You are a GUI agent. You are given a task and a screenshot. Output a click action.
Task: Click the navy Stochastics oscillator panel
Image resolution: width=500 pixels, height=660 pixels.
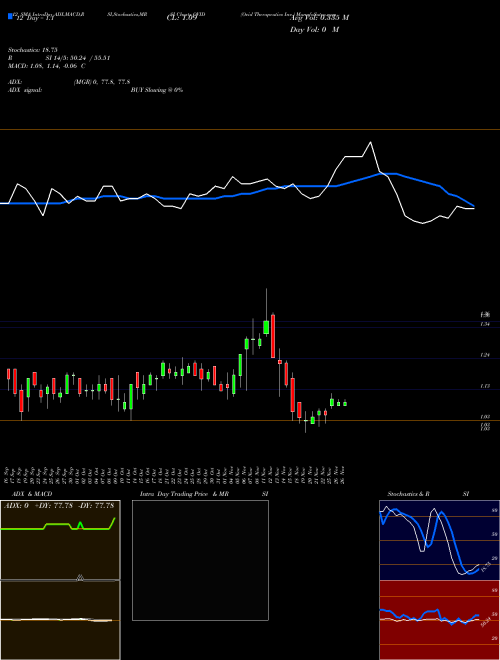click(x=439, y=540)
